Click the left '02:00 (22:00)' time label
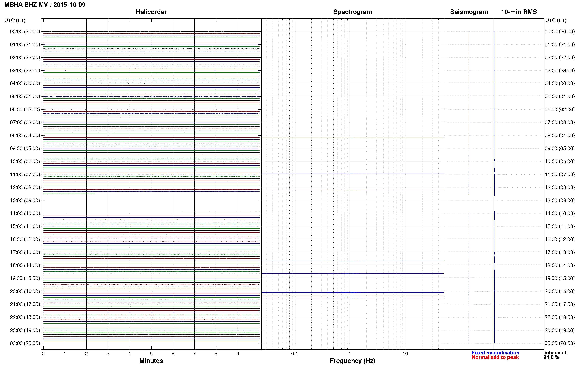588x368 pixels. click(x=25, y=57)
